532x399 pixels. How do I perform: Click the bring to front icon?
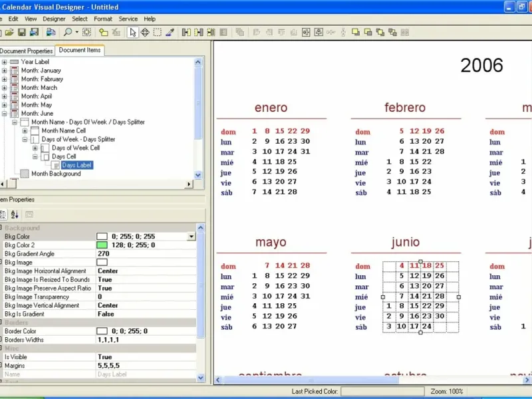(x=356, y=32)
